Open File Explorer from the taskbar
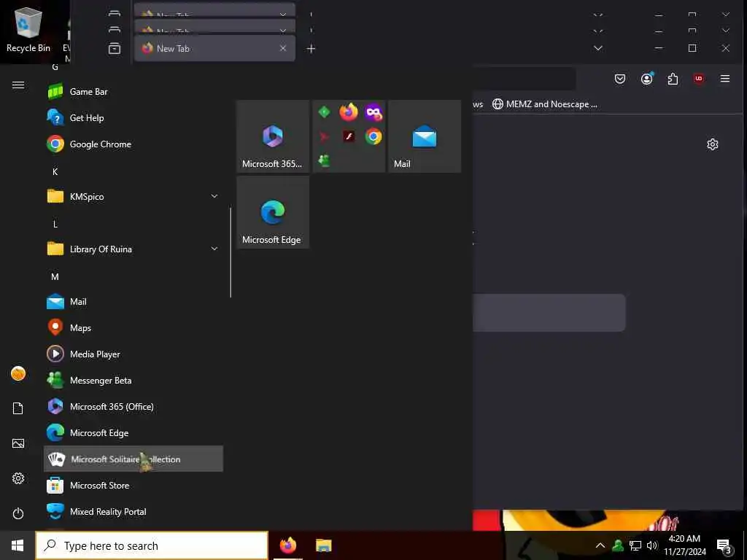The width and height of the screenshot is (747, 560). point(323,545)
